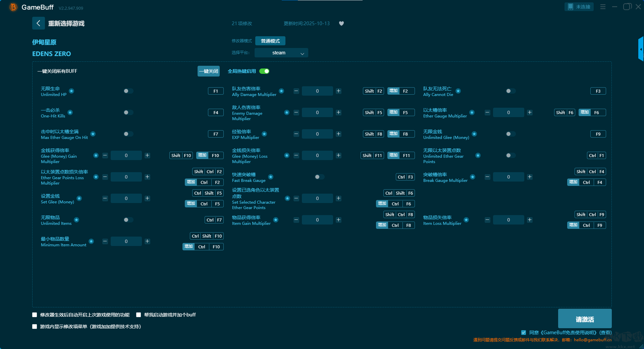Click the star for Ally Damage Multiplier
This screenshot has width=644, height=349.
[281, 91]
